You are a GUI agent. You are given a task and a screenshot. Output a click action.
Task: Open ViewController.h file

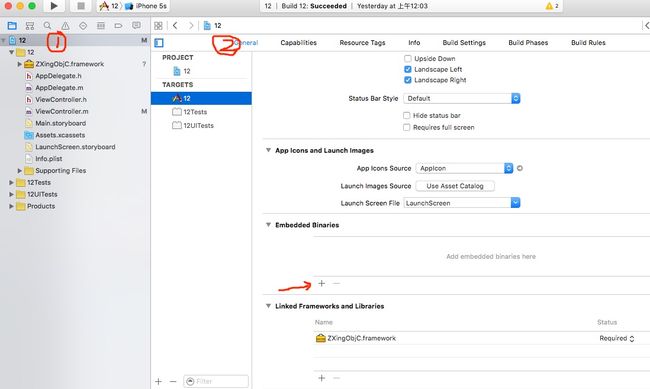point(61,100)
